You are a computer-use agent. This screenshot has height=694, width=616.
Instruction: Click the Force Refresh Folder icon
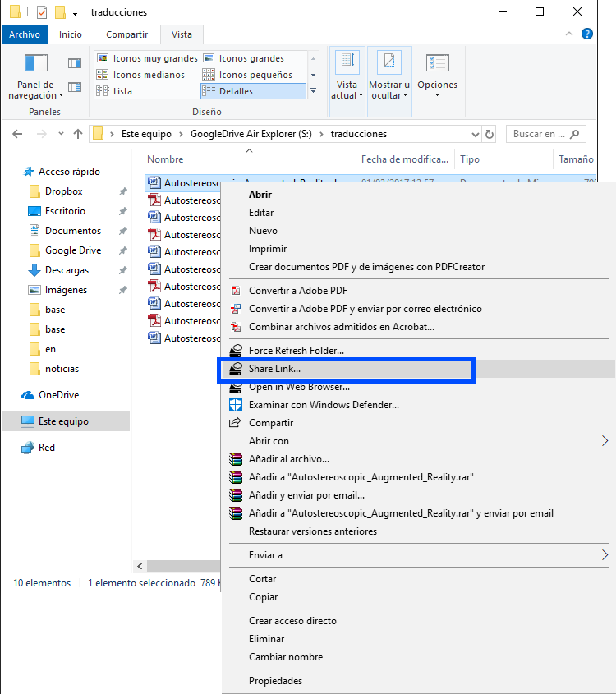coord(237,351)
